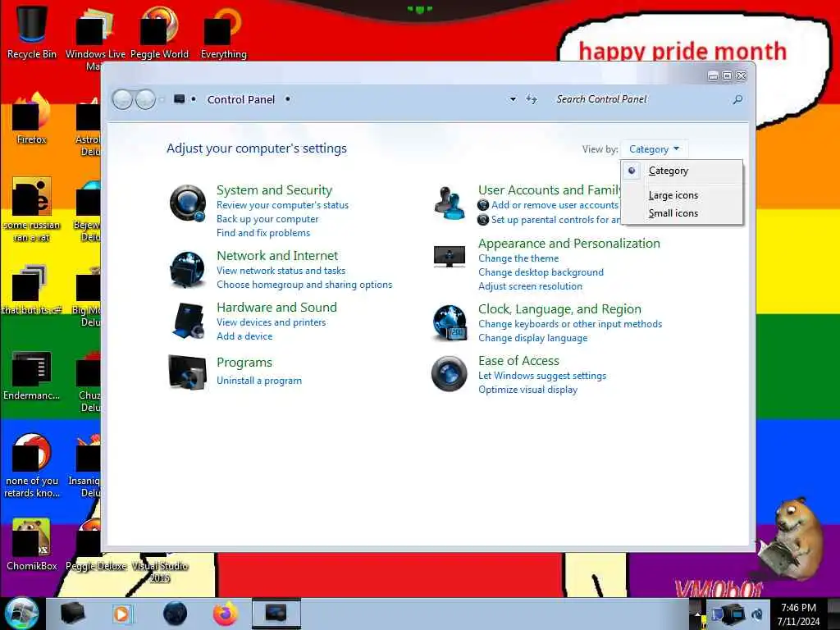This screenshot has height=630, width=840.
Task: Click Adjust screen resolution
Action: point(530,286)
